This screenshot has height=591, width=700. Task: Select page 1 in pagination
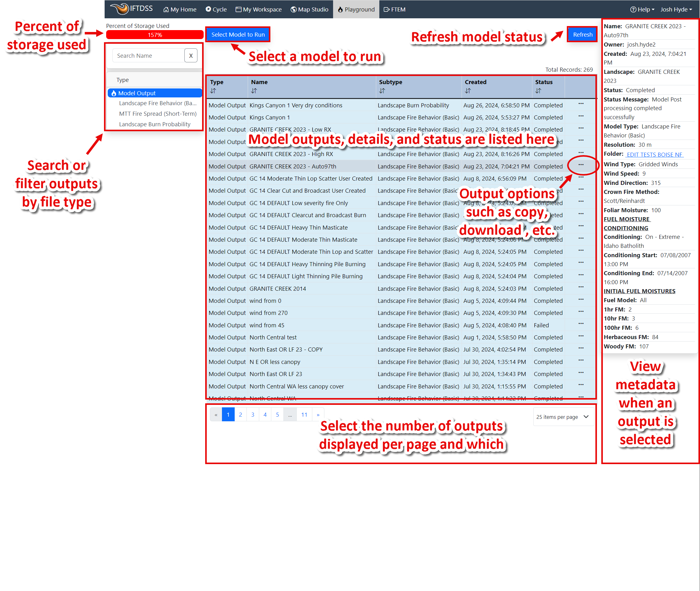click(228, 415)
